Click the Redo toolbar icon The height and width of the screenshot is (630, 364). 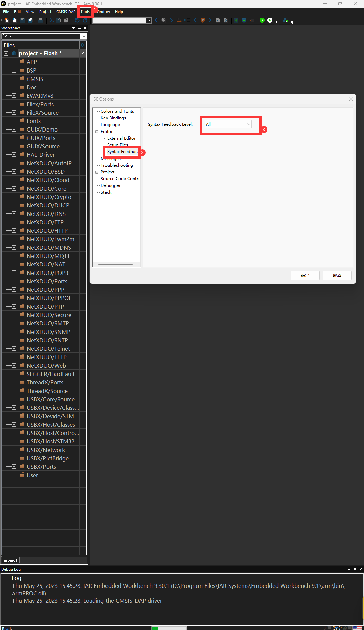pos(85,20)
